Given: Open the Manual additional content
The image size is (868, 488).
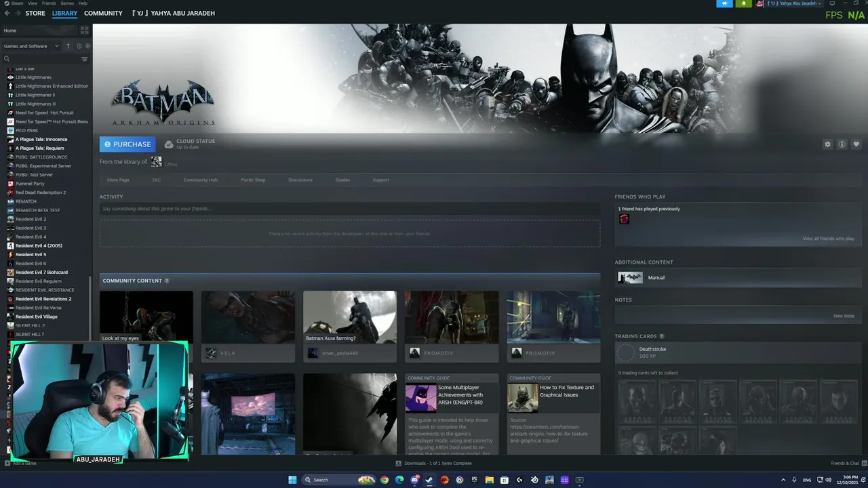Looking at the screenshot, I should pos(737,277).
